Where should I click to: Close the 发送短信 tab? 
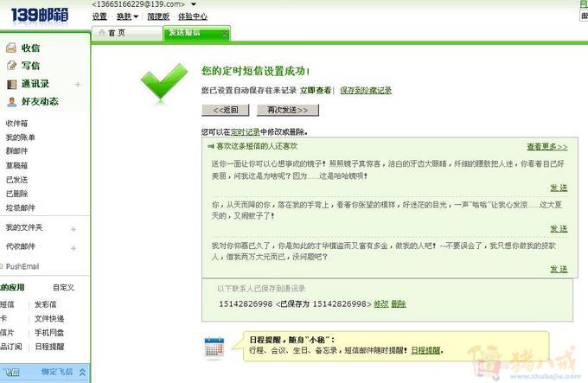pyautogui.click(x=224, y=34)
